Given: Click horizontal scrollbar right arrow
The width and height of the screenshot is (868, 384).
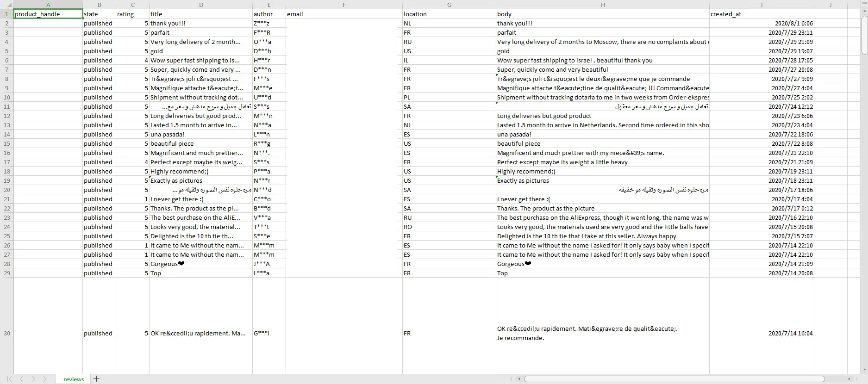Looking at the screenshot, I should coord(849,379).
